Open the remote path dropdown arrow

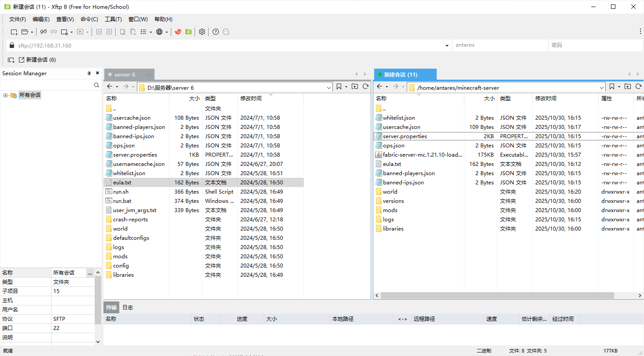pos(602,87)
